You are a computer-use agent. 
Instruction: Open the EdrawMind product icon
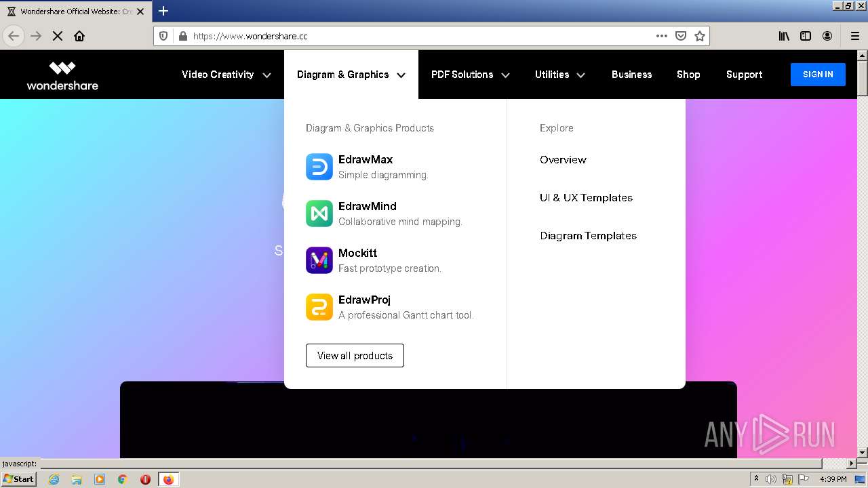(x=319, y=213)
